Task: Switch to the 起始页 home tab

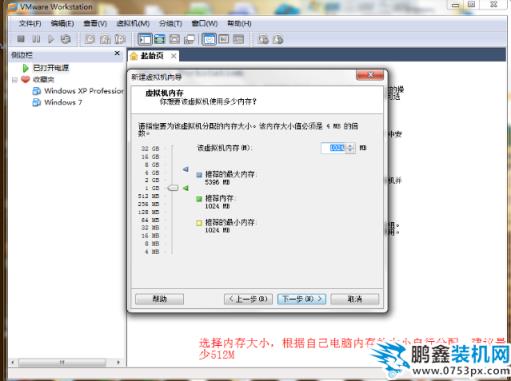Action: tap(152, 56)
